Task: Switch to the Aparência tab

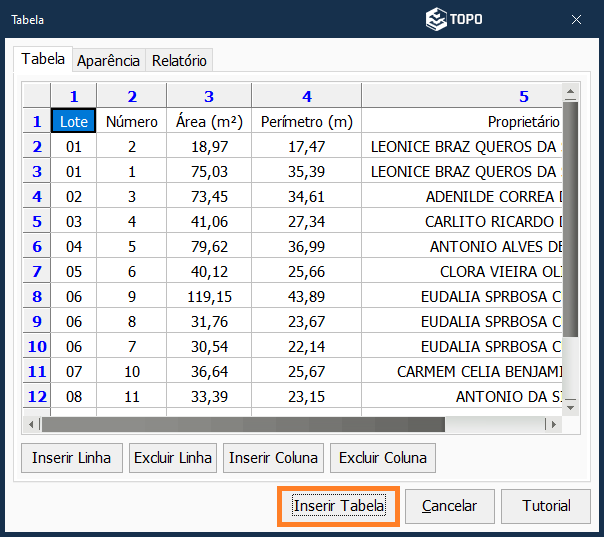Action: (108, 61)
